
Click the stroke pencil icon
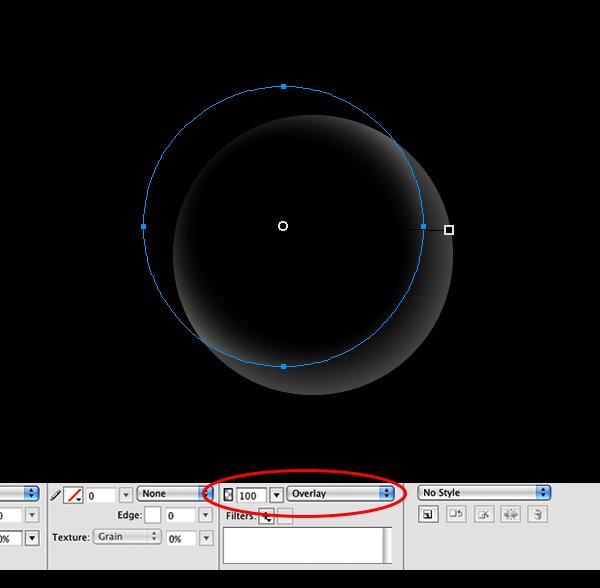(55, 495)
